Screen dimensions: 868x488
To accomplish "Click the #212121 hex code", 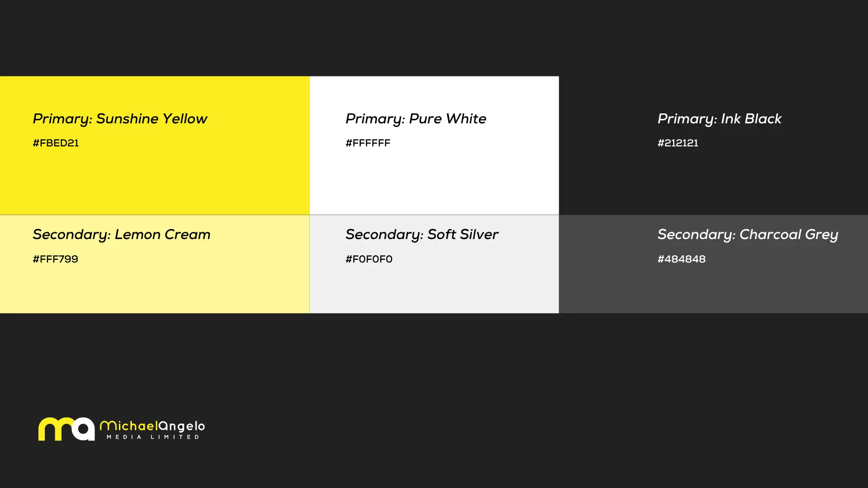I will click(x=678, y=143).
